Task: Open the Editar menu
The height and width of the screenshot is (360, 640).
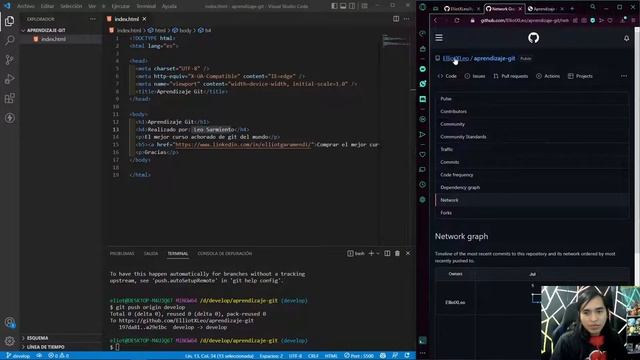Action: 47,6
